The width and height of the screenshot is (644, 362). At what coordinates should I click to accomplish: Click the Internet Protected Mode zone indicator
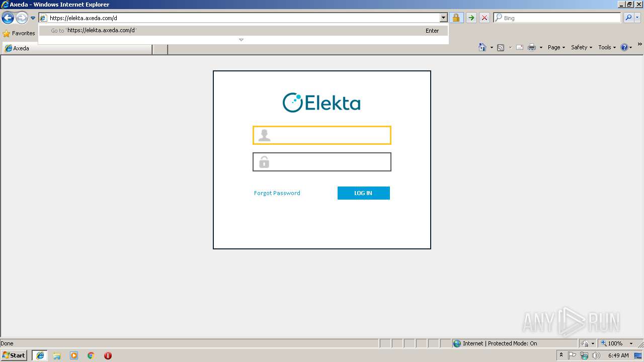[514, 343]
